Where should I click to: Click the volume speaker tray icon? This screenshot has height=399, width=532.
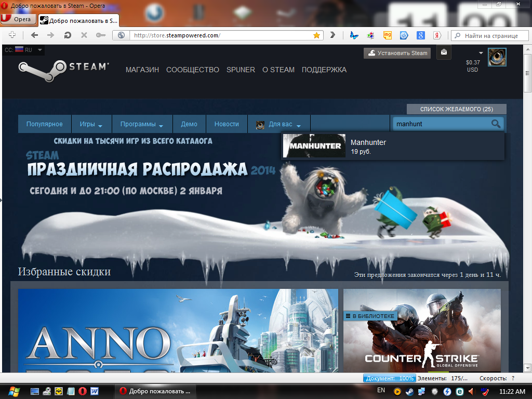coord(472,391)
